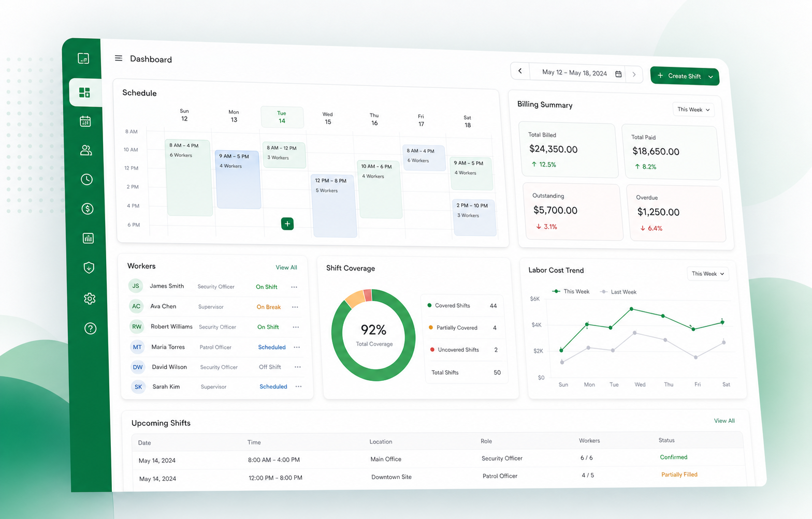The width and height of the screenshot is (812, 519).
Task: Toggle the hamburger menu next to Dashboard
Action: [119, 58]
